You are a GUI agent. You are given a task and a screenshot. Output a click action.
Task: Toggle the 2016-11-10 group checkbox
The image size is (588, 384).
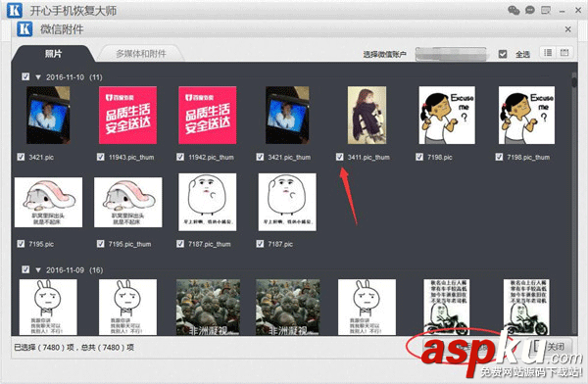pos(25,76)
